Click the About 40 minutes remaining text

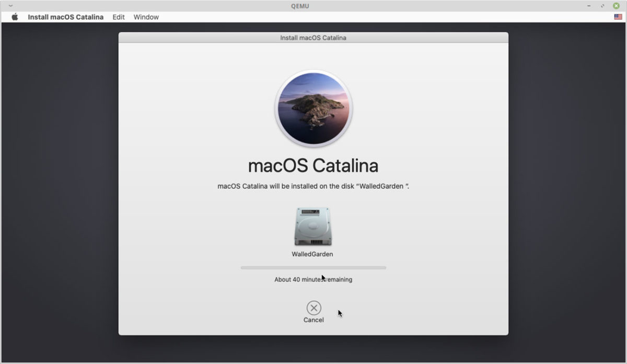pyautogui.click(x=313, y=279)
